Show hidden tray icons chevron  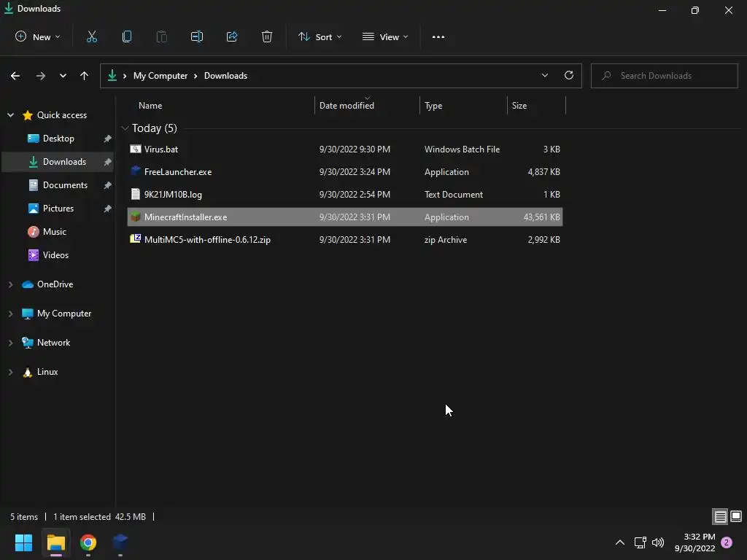[620, 542]
